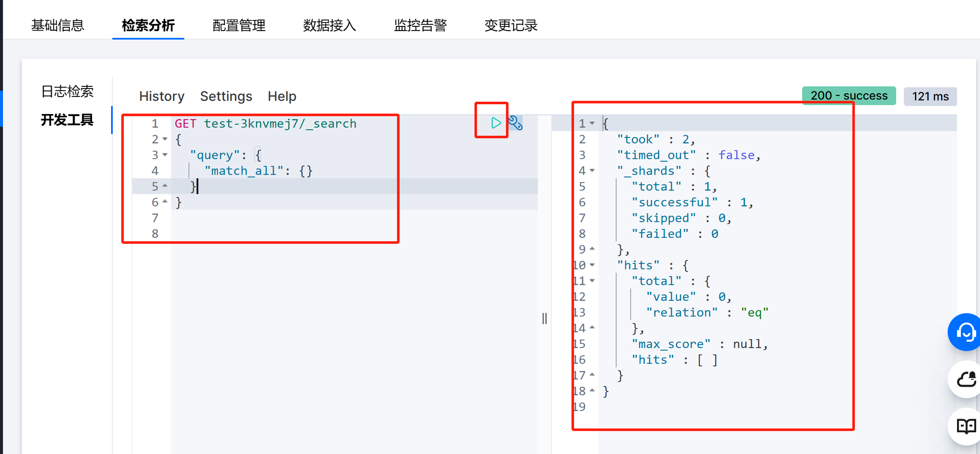
Task: Click the editor and response pane splitter handle
Action: (x=545, y=318)
